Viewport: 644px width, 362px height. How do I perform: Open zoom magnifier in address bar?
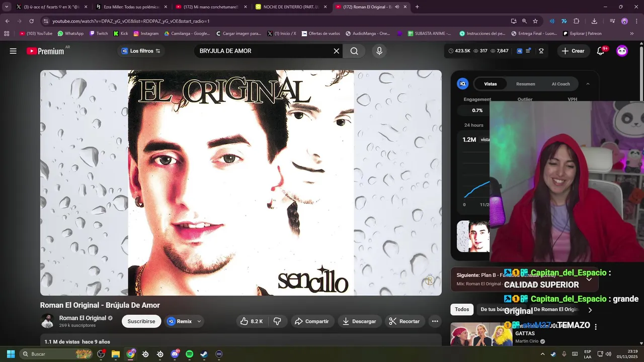click(524, 21)
